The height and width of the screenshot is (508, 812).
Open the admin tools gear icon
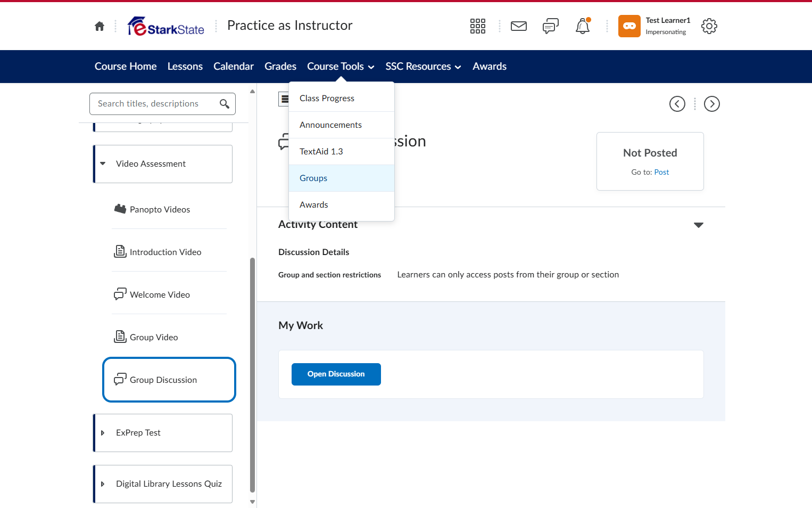(x=709, y=26)
